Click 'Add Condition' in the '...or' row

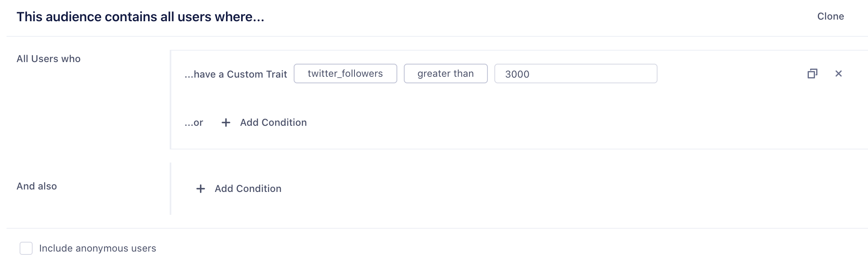[273, 123]
